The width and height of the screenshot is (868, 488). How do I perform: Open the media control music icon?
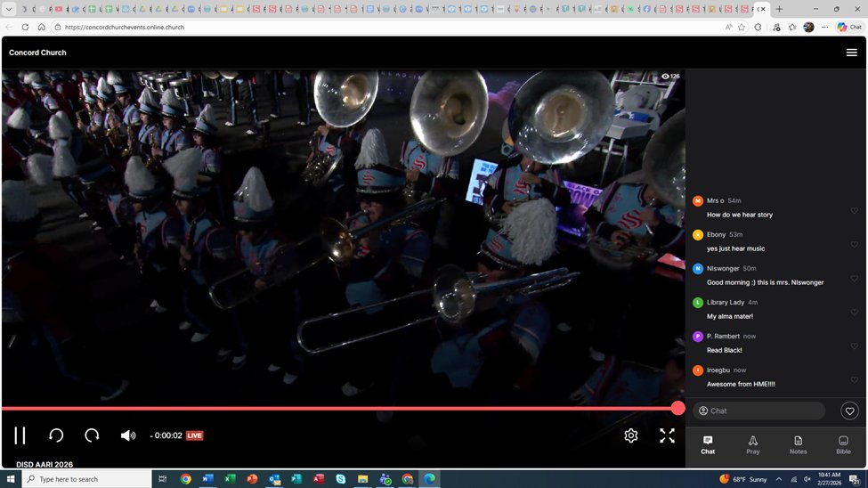776,27
